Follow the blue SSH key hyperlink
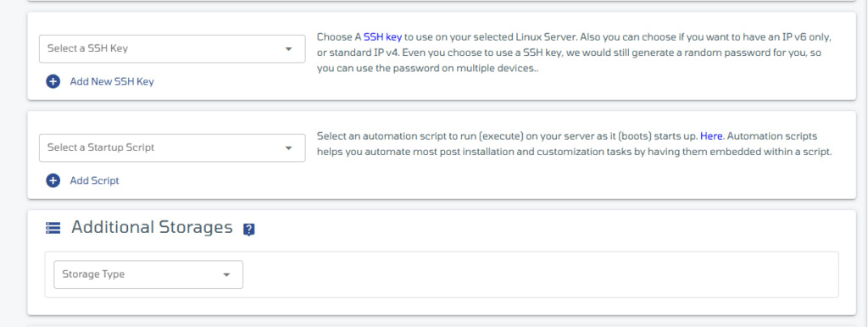This screenshot has height=327, width=868. pyautogui.click(x=382, y=37)
